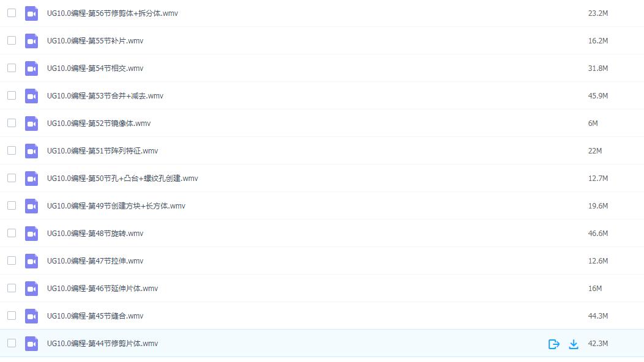This screenshot has height=362, width=644.
Task: Tick the checkbox for 第52节镜像体.wmv
Action: [12, 123]
